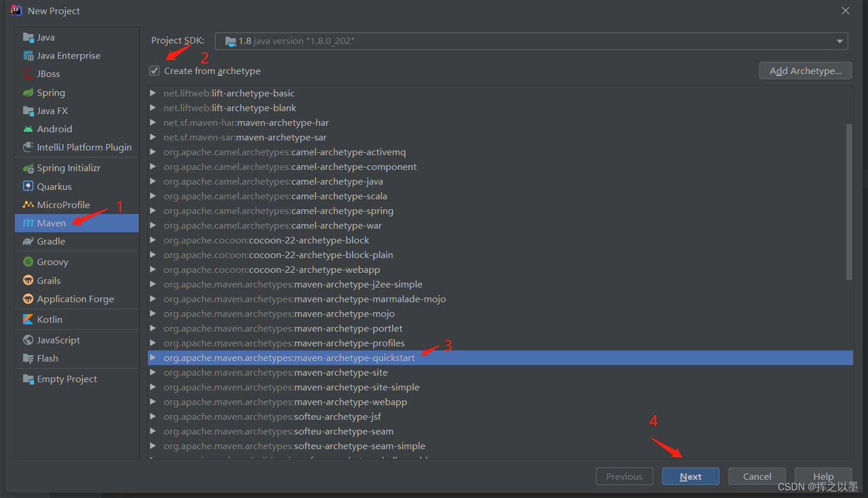Select maven-archetype-mojo row text
868x498 pixels.
coord(279,314)
